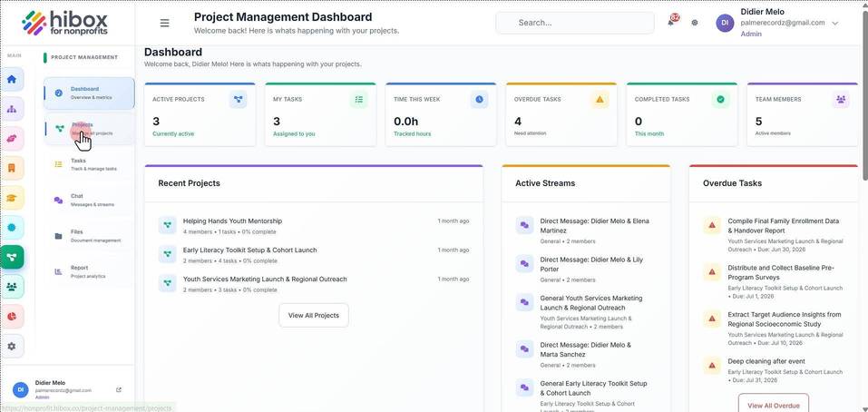
Task: Click View All Projects button
Action: (x=313, y=315)
